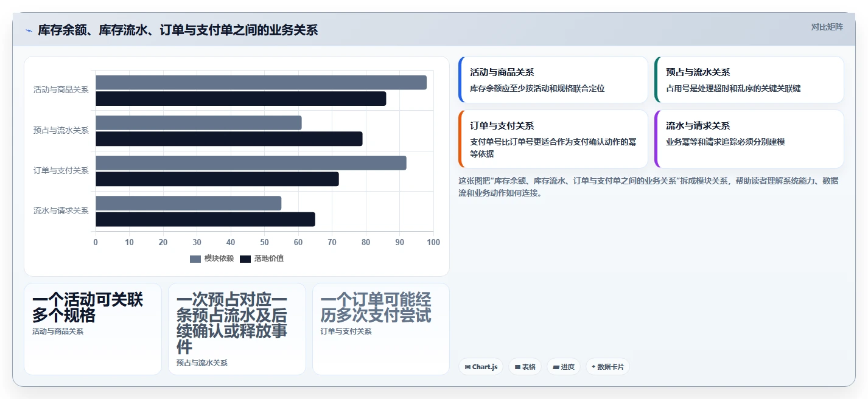This screenshot has width=868, height=399.
Task: Click the 100 value on x-axis
Action: click(433, 243)
